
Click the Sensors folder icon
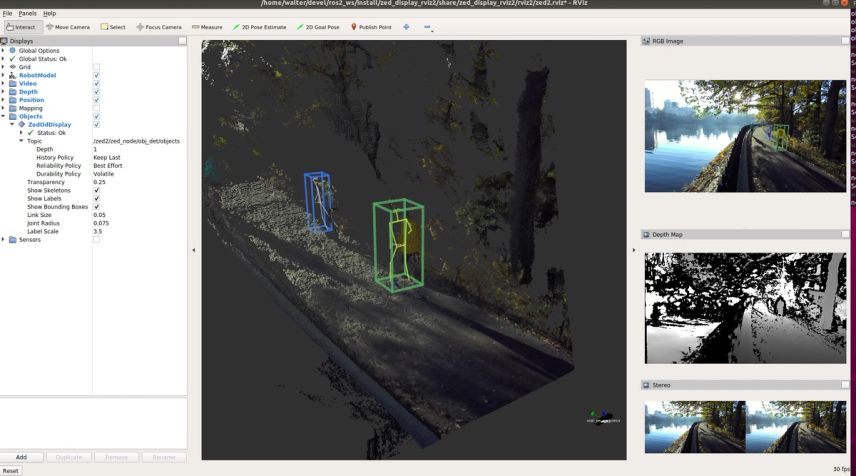tap(13, 240)
